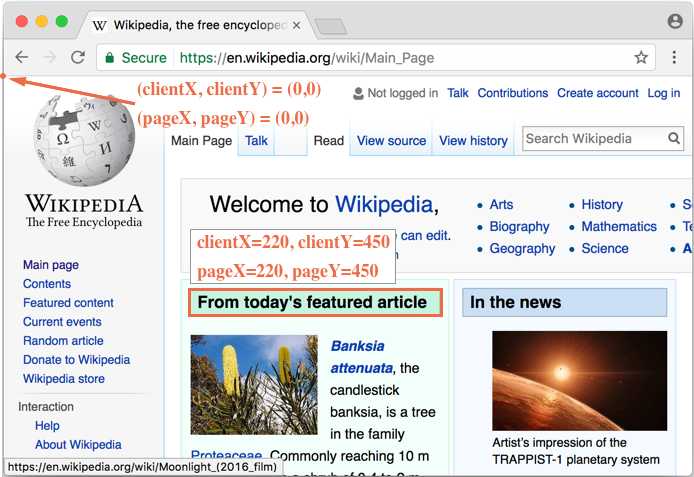Reload the page with refresh icon
The width and height of the screenshot is (694, 477).
(78, 57)
